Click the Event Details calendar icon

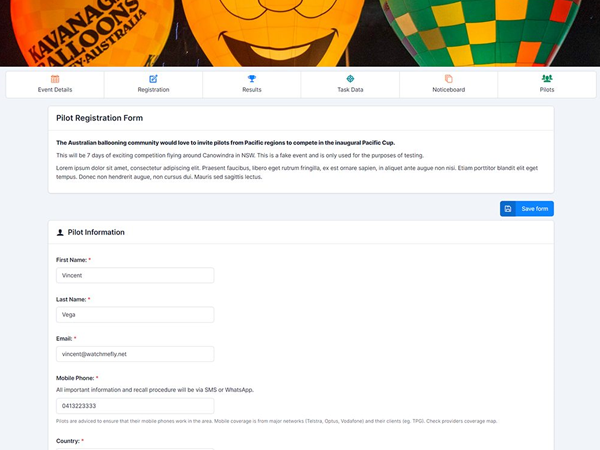(55, 79)
